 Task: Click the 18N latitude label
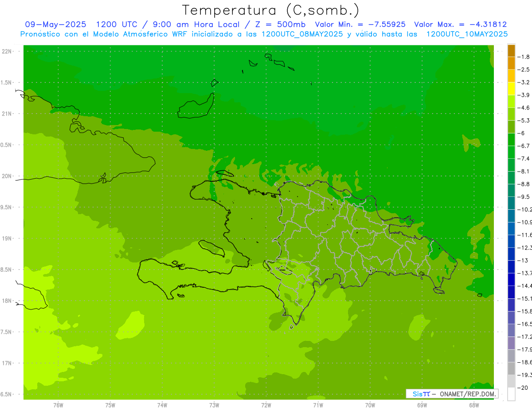(x=8, y=301)
